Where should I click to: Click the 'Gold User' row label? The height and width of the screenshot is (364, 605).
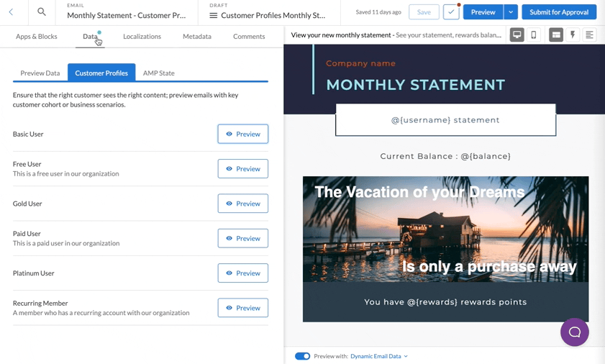tap(27, 204)
